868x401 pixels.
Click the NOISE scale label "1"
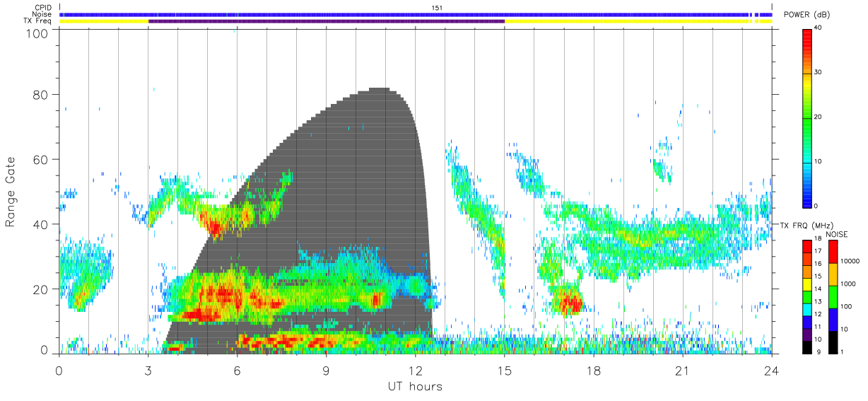tap(843, 351)
